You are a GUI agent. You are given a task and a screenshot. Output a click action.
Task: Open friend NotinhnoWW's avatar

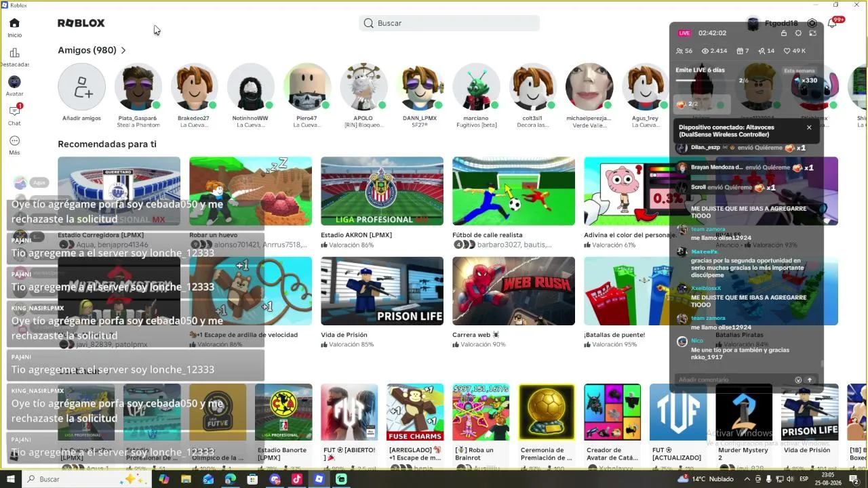click(x=250, y=87)
